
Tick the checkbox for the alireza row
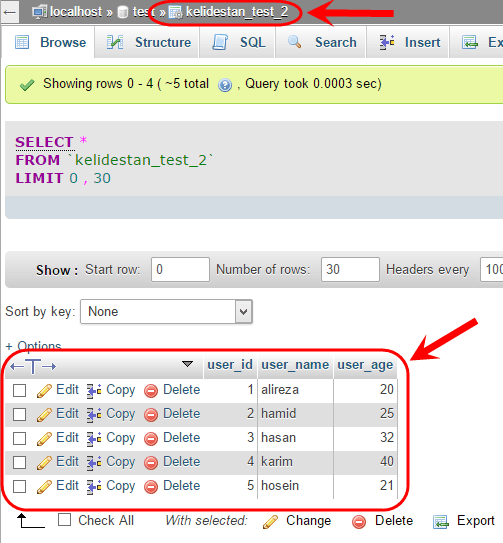pyautogui.click(x=19, y=390)
